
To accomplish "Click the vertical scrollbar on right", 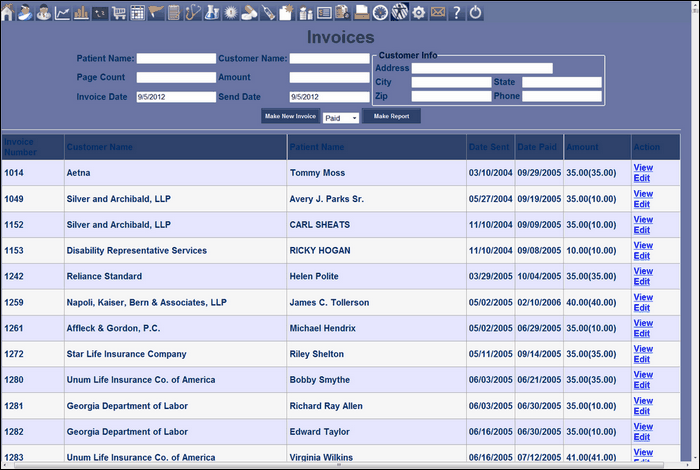I will (695, 232).
